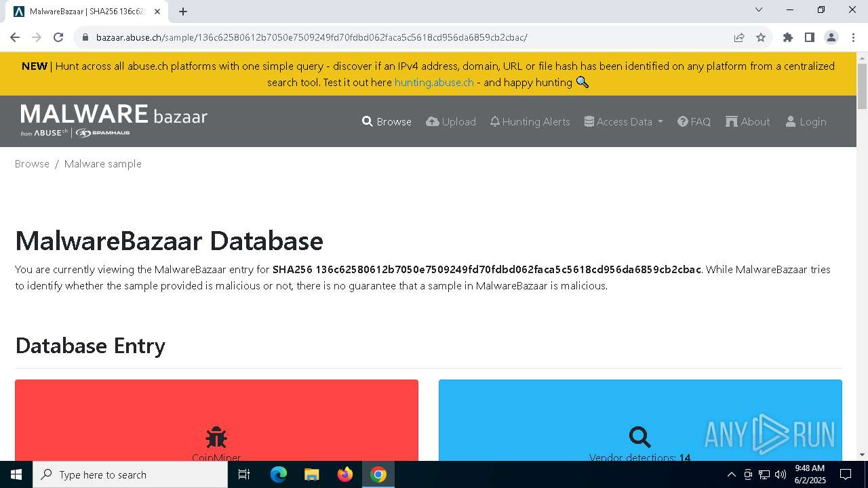Image resolution: width=868 pixels, height=488 pixels.
Task: Click the taskbar search box
Action: [x=130, y=474]
